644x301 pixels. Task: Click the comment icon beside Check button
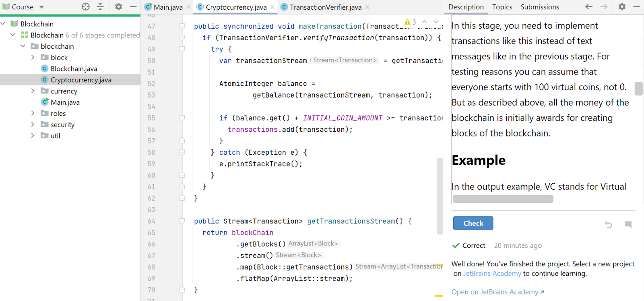(628, 224)
